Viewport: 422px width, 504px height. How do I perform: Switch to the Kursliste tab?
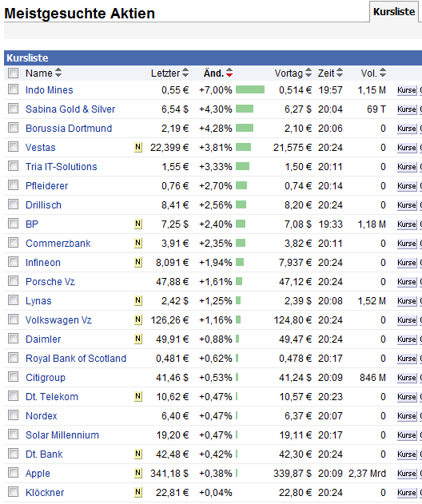pos(394,12)
